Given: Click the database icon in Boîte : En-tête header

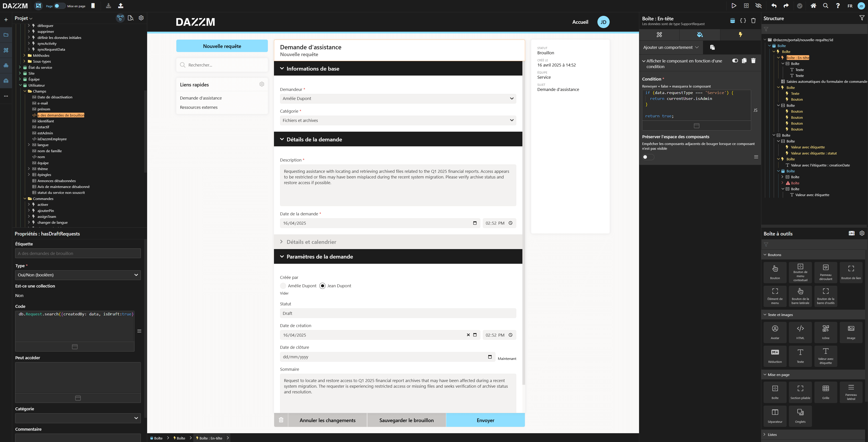Looking at the screenshot, I should point(732,21).
